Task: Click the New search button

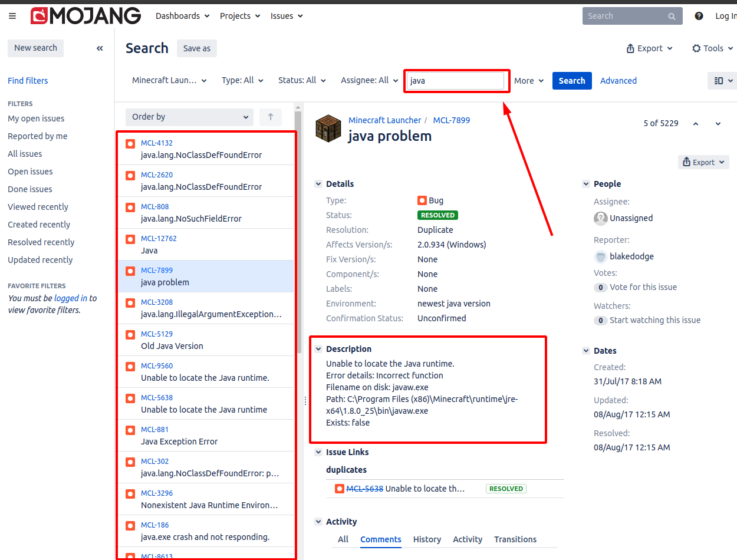Action: point(36,48)
